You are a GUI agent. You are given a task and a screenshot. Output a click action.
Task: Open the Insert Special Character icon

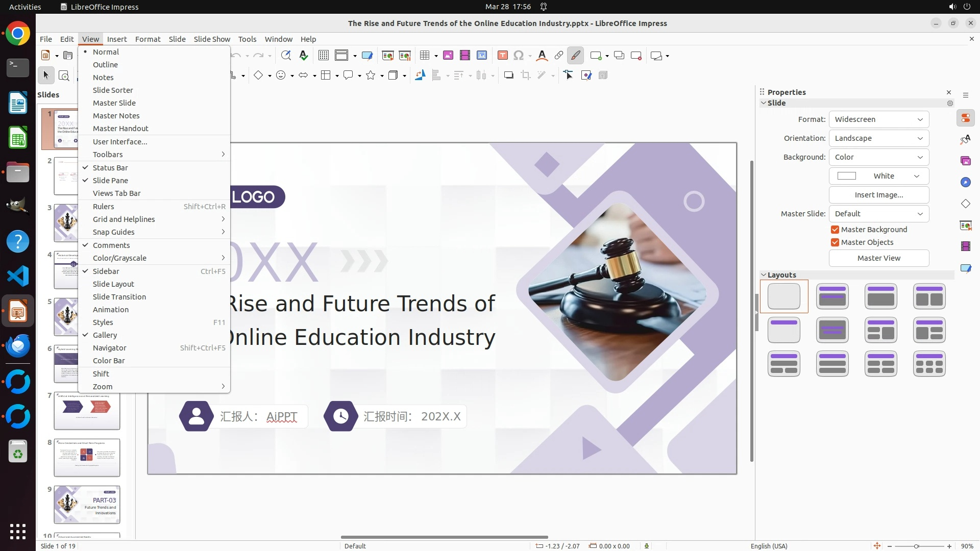[519, 56]
